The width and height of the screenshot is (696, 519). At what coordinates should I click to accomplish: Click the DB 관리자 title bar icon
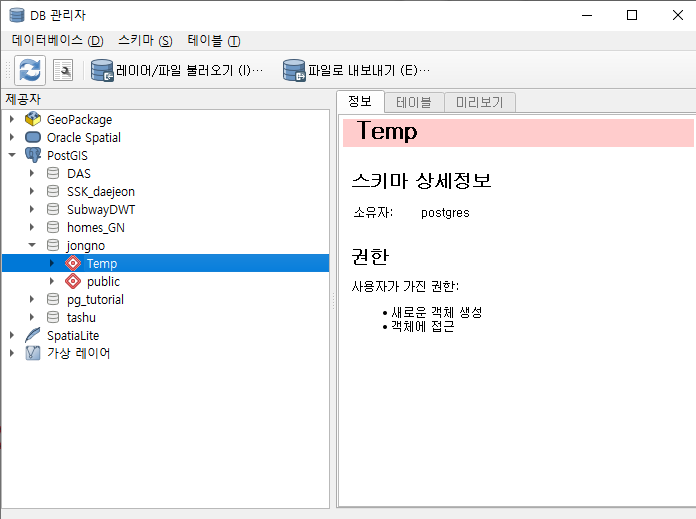point(17,15)
